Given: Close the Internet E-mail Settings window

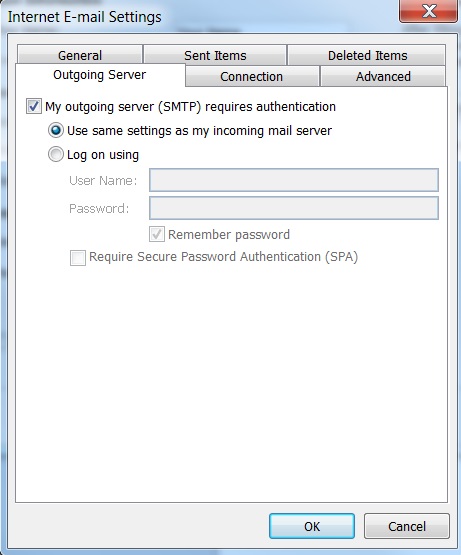Looking at the screenshot, I should tap(428, 11).
